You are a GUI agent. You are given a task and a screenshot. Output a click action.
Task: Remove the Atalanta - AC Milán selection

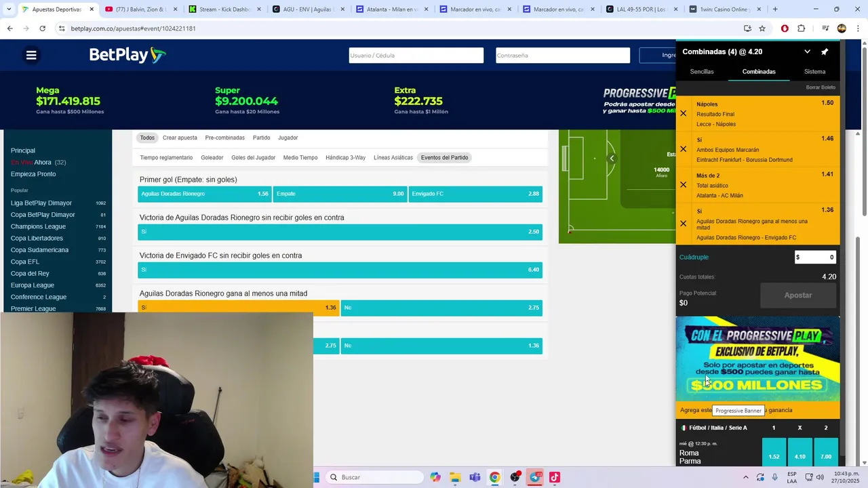(683, 184)
